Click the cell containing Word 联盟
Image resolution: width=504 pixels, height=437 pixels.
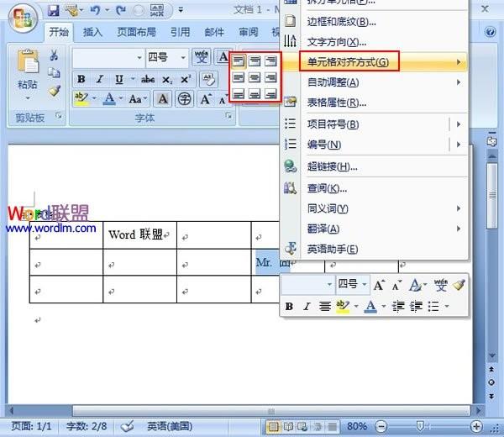139,234
